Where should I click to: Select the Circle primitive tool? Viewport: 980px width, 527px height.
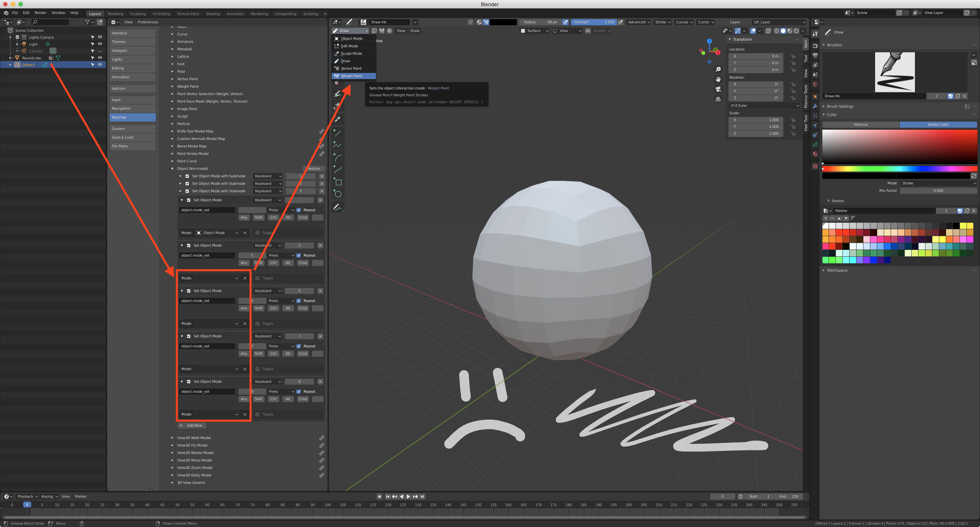pyautogui.click(x=337, y=194)
